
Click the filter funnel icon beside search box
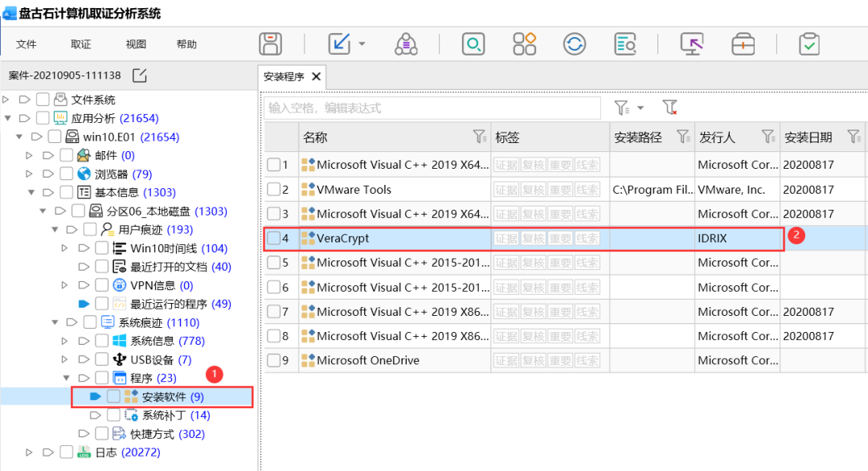coord(621,108)
